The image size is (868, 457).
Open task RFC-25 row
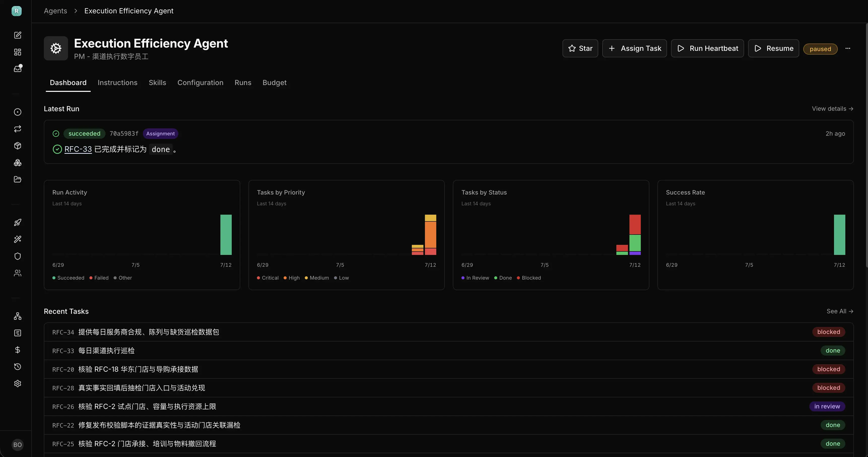(449, 444)
